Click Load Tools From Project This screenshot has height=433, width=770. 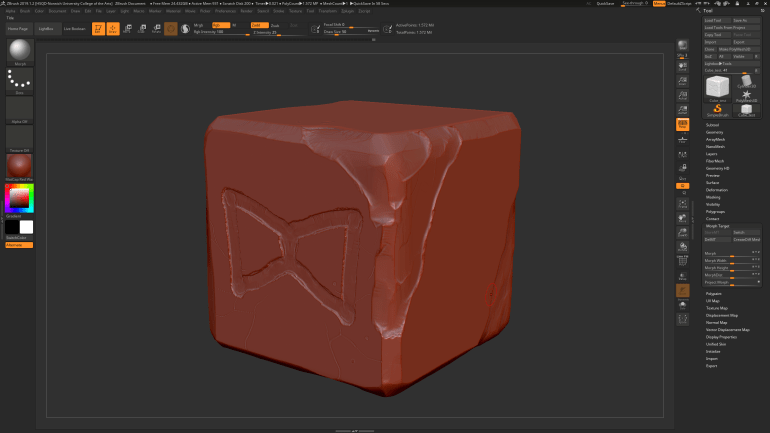click(732, 27)
